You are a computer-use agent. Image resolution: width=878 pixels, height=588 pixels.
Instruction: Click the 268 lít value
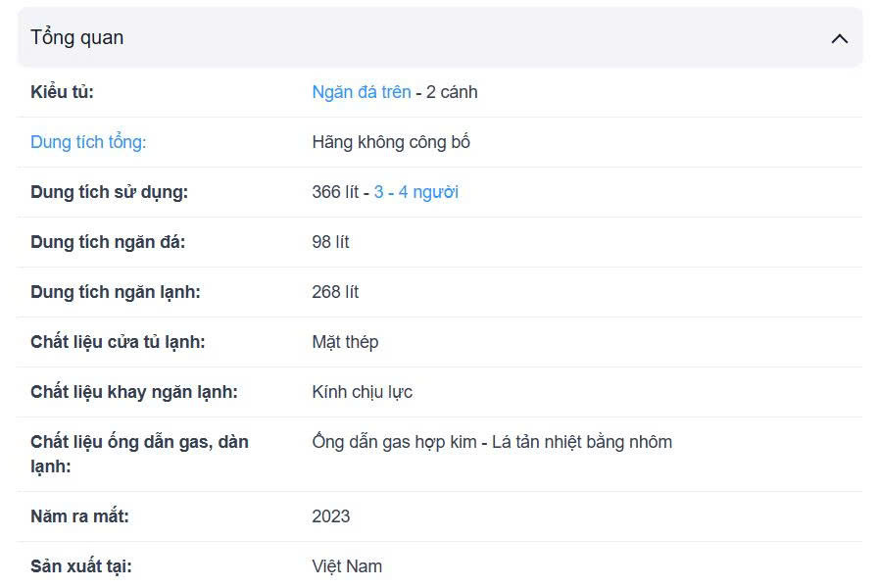tap(335, 292)
